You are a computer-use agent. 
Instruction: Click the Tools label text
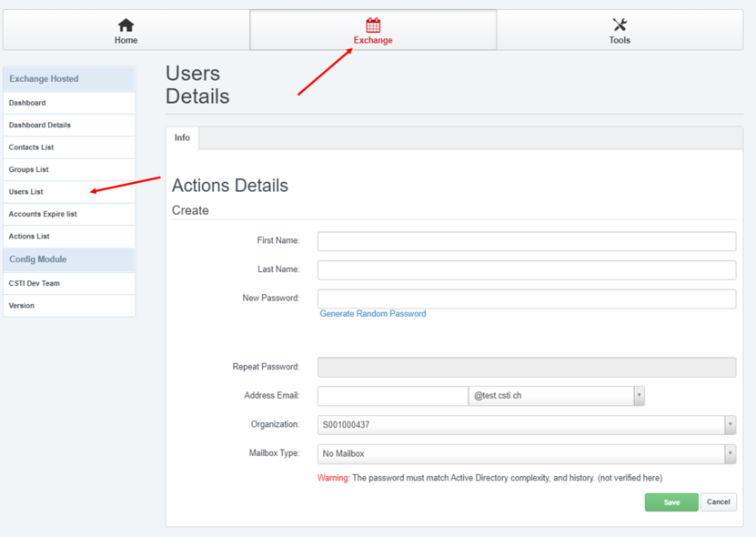click(620, 40)
